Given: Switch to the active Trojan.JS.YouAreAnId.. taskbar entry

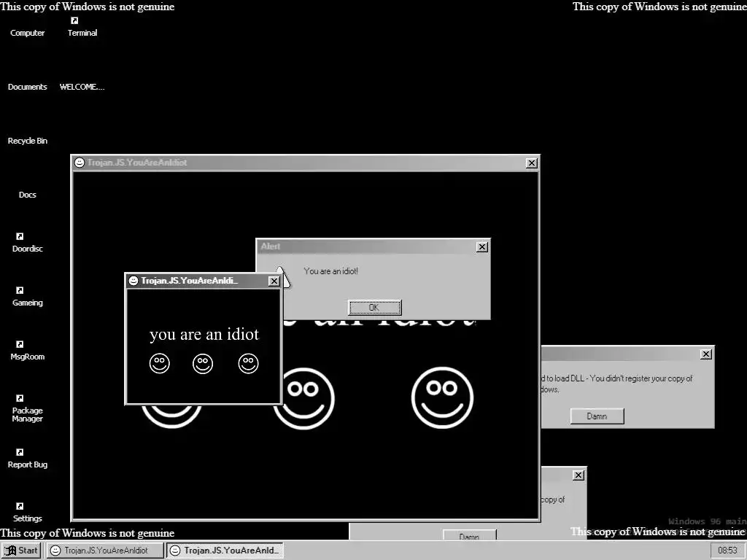Looking at the screenshot, I should pos(225,551).
